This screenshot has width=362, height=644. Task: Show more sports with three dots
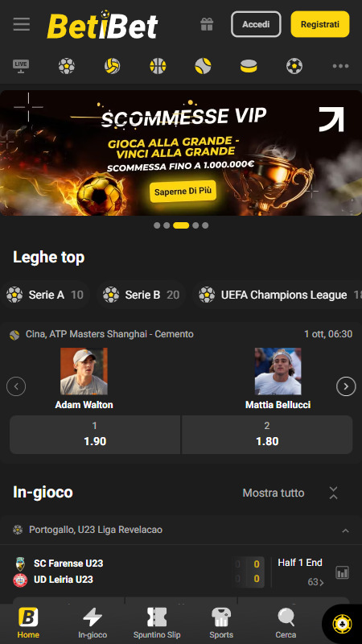click(340, 66)
